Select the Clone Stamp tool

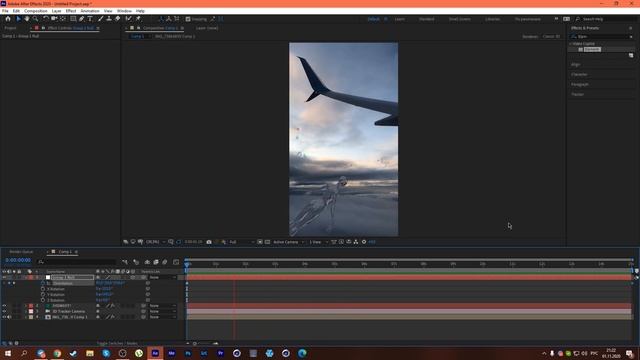109,19
